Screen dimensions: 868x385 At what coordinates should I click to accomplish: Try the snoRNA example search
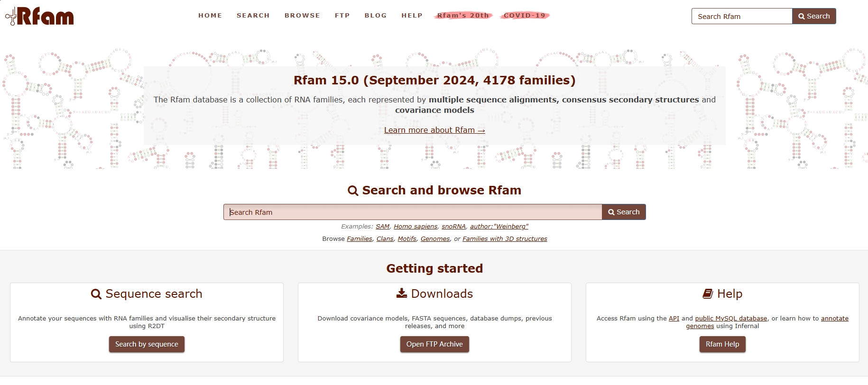[x=453, y=227]
